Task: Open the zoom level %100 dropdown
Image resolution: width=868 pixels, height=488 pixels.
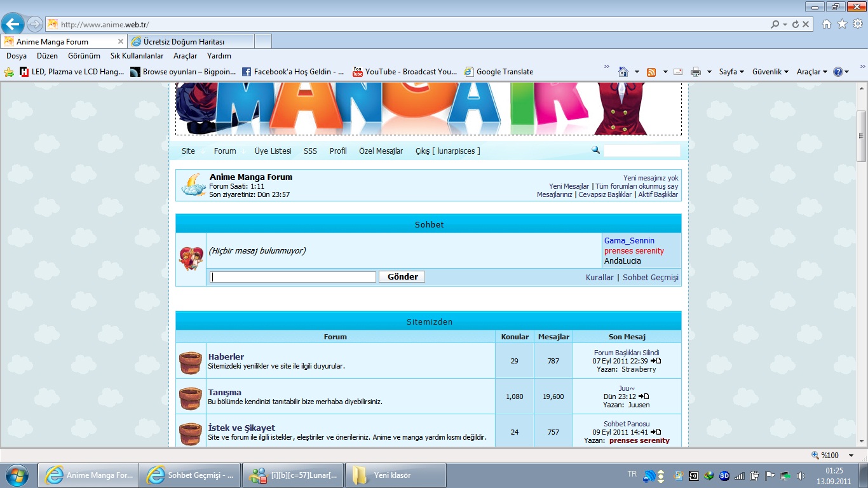Action: (x=851, y=455)
